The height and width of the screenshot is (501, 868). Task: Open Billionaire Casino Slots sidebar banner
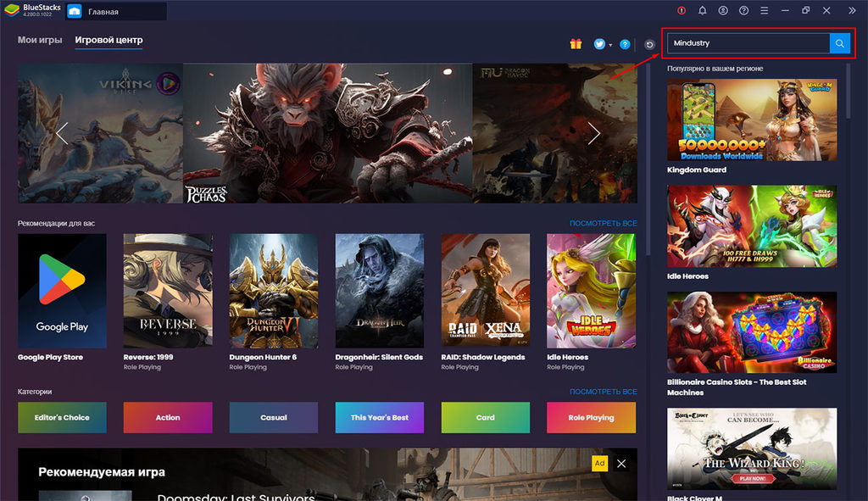tap(752, 332)
